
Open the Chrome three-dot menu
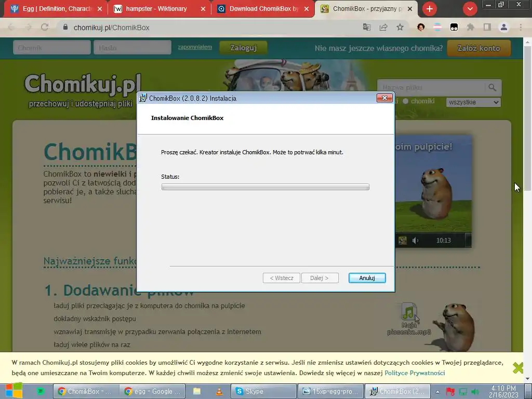[521, 28]
